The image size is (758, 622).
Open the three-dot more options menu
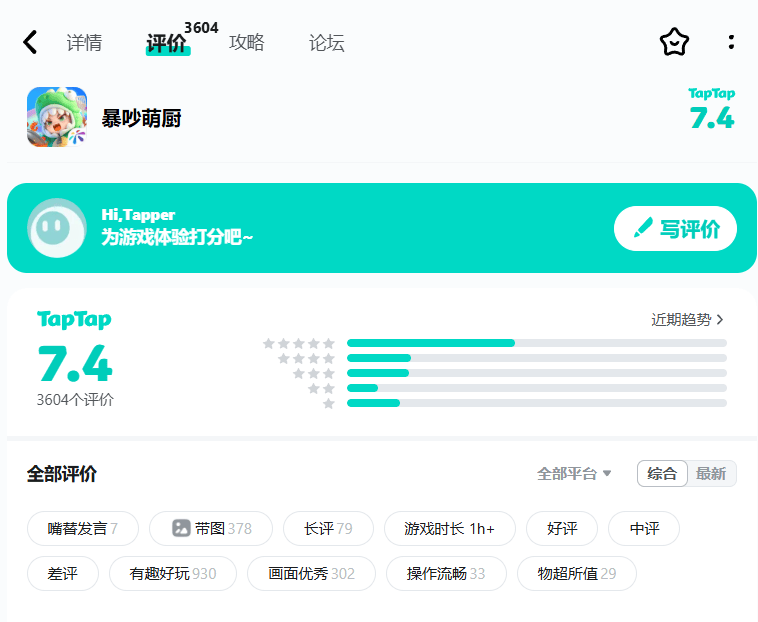point(731,42)
